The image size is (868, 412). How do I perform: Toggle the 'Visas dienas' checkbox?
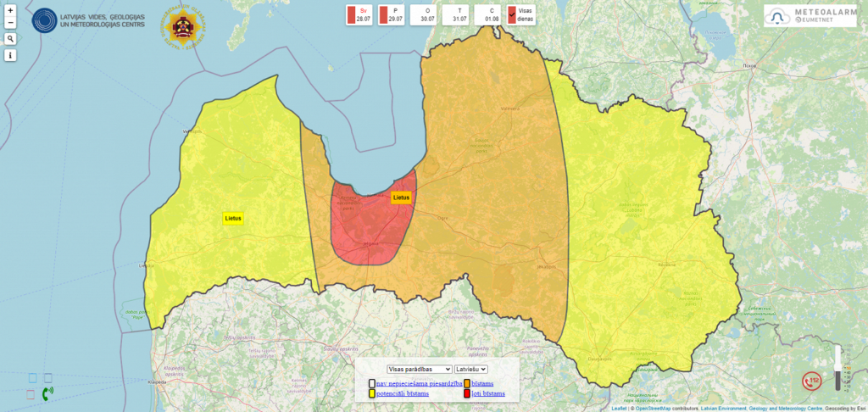[512, 15]
